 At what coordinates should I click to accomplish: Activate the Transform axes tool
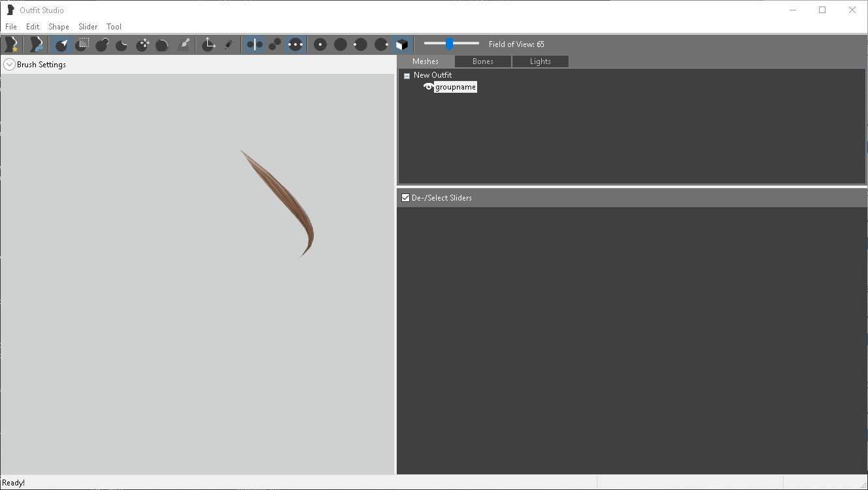208,44
